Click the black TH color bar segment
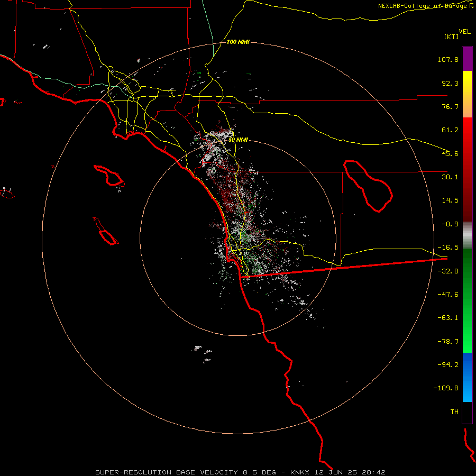This screenshot has width=476, height=476. tap(467, 413)
